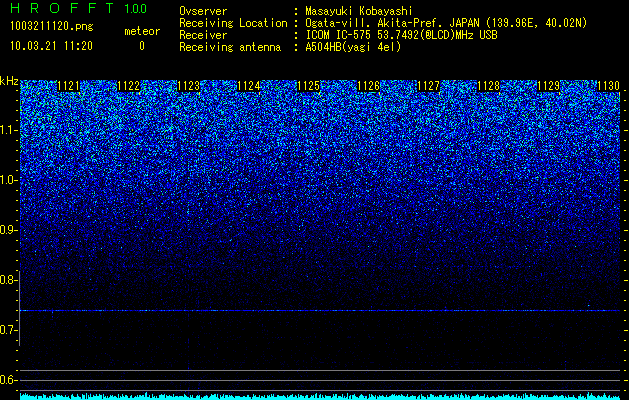Click the 1129 time marker
The image size is (629, 400).
pos(548,86)
